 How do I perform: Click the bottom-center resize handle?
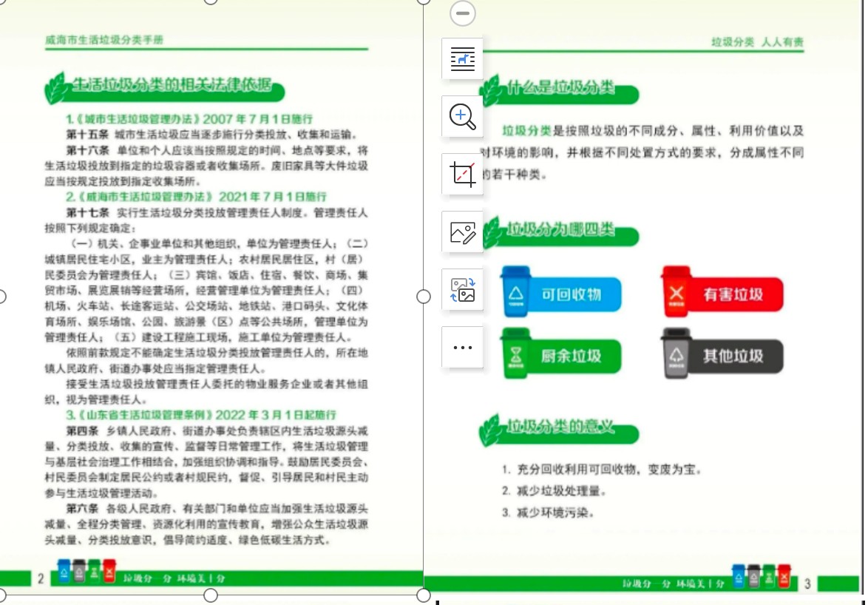tap(211, 595)
